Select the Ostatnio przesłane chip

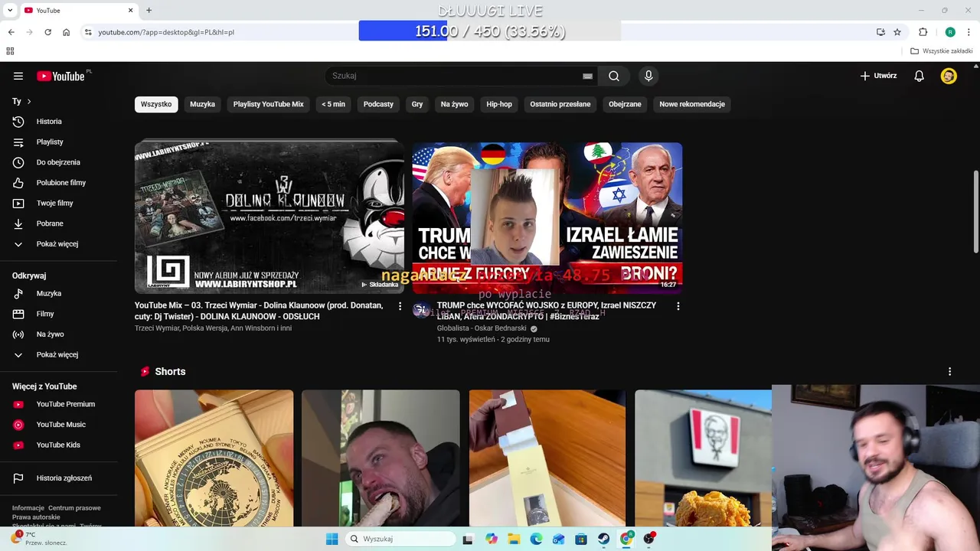pos(560,104)
